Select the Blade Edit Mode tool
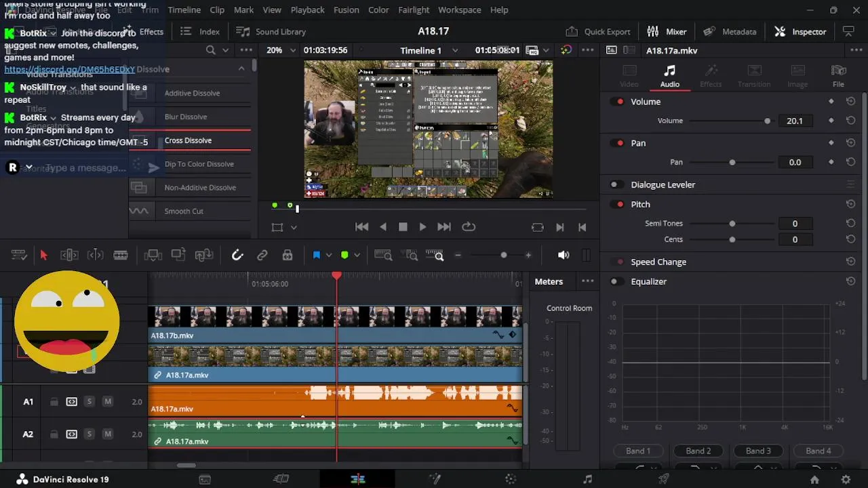This screenshot has height=488, width=868. pyautogui.click(x=121, y=255)
